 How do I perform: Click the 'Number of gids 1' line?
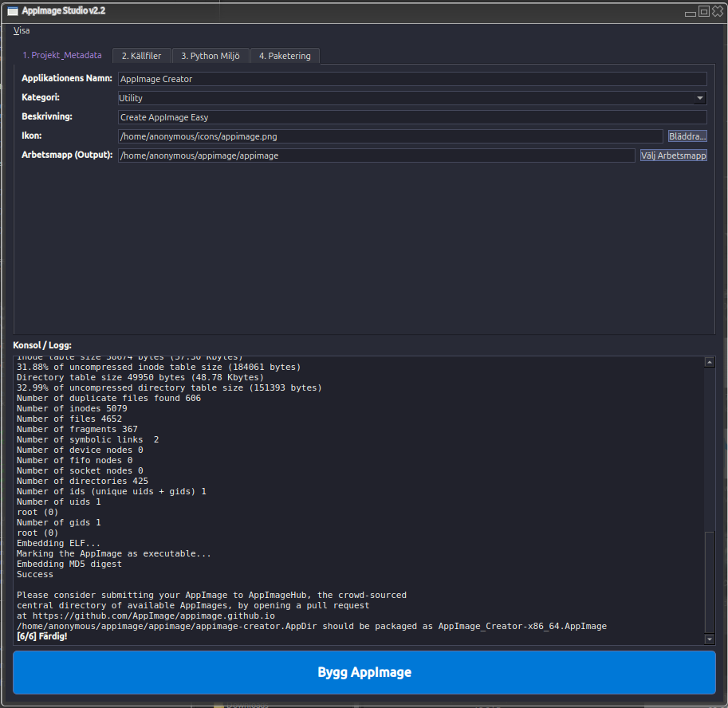click(x=58, y=523)
